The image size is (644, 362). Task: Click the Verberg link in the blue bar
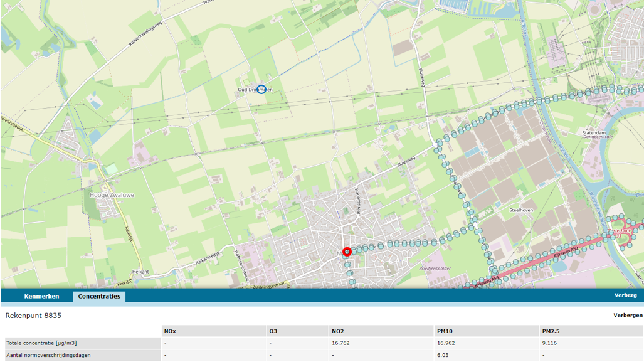(626, 295)
